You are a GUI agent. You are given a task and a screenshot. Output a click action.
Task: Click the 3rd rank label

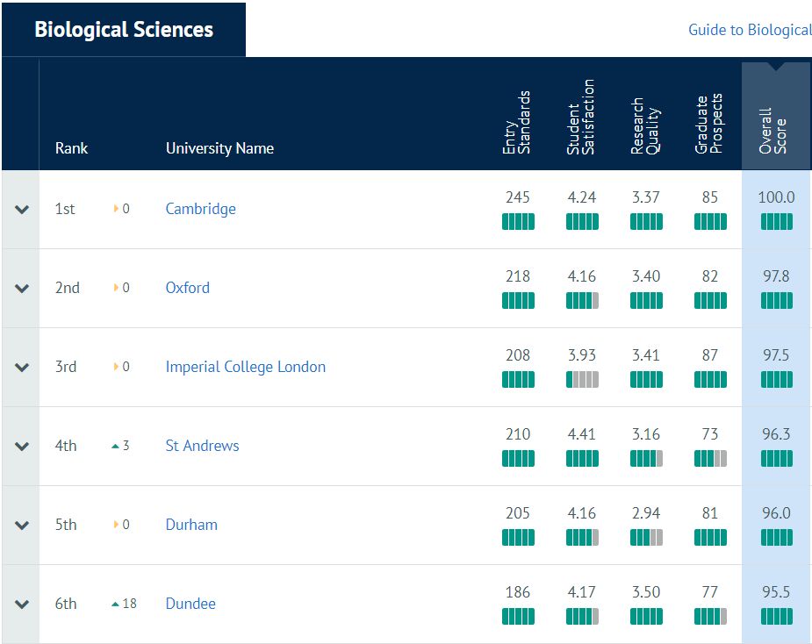coord(66,367)
